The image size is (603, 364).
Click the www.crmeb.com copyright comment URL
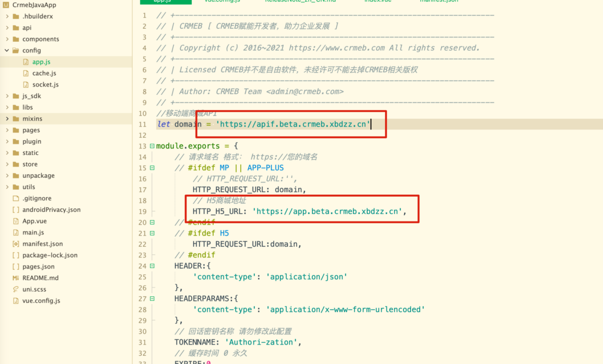337,48
